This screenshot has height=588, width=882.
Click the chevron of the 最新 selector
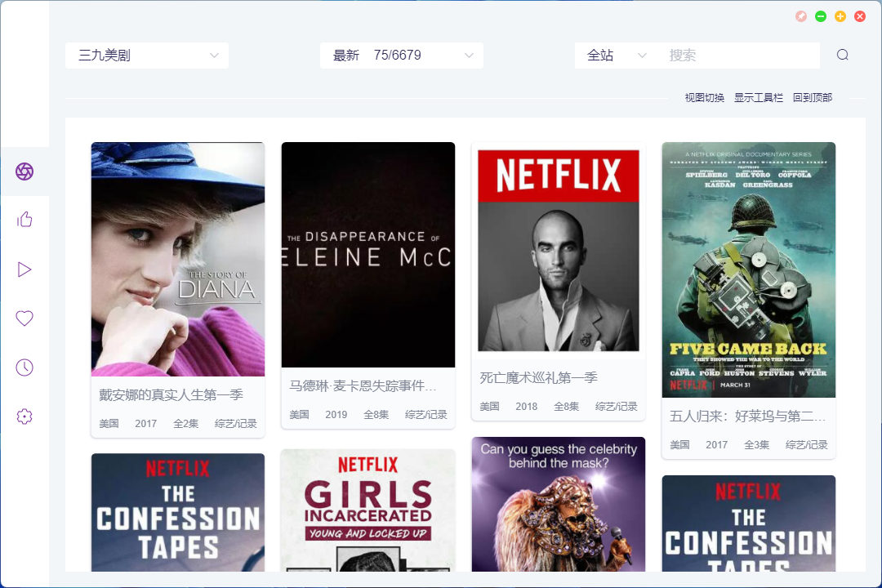[469, 56]
